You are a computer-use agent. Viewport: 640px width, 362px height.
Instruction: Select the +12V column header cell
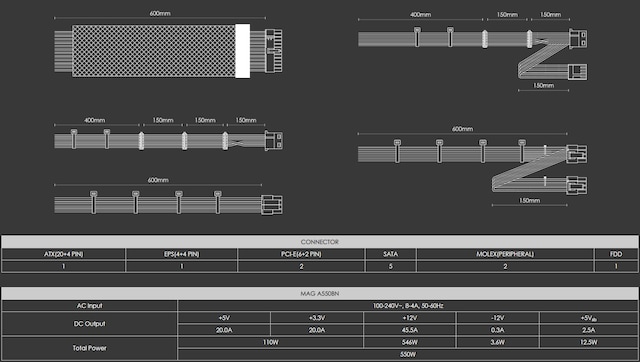(x=409, y=318)
